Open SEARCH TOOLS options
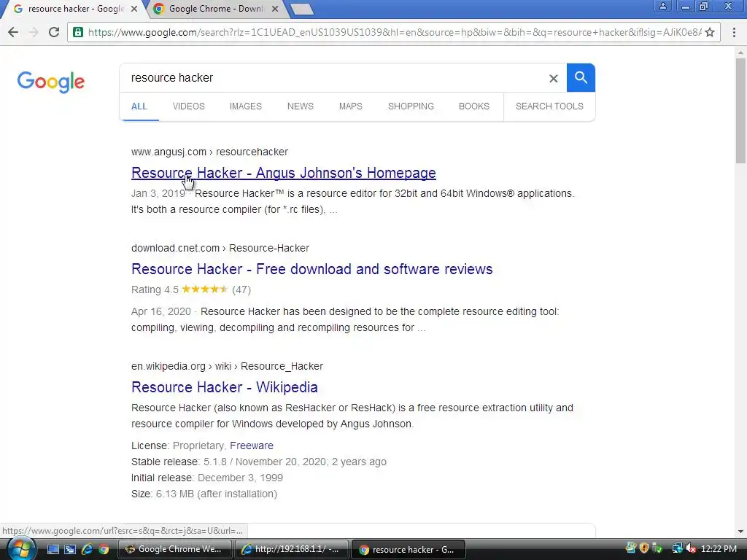The image size is (747, 560). coord(549,106)
